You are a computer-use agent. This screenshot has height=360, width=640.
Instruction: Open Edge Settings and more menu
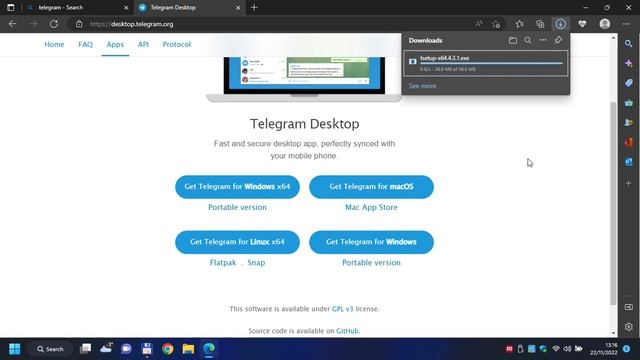[626, 24]
